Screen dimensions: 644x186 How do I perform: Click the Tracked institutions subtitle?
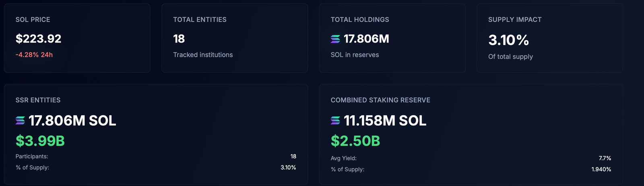(203, 55)
